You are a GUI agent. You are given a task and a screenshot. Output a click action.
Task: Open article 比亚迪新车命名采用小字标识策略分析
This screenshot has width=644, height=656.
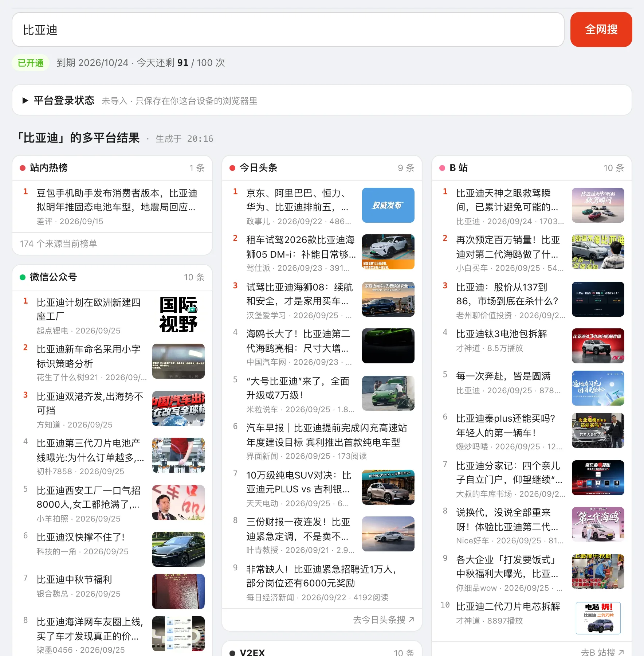point(89,356)
